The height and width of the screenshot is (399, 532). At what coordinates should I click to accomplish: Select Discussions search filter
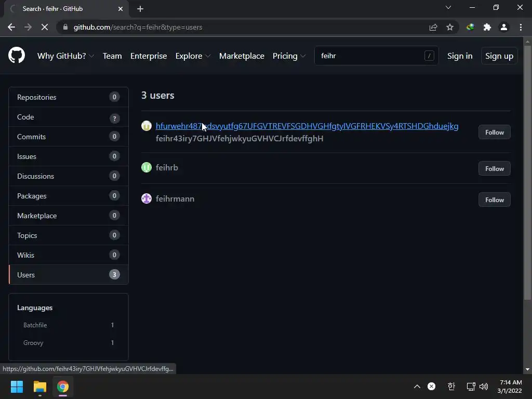tap(69, 176)
